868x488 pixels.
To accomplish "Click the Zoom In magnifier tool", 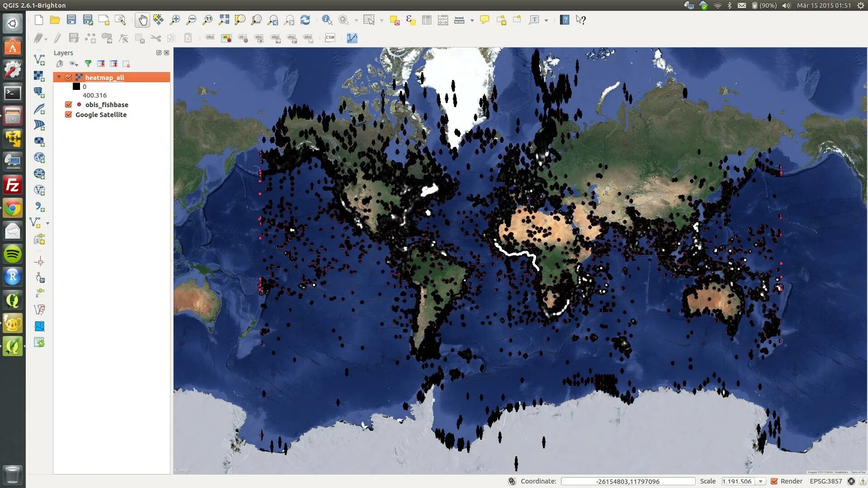I will point(175,20).
